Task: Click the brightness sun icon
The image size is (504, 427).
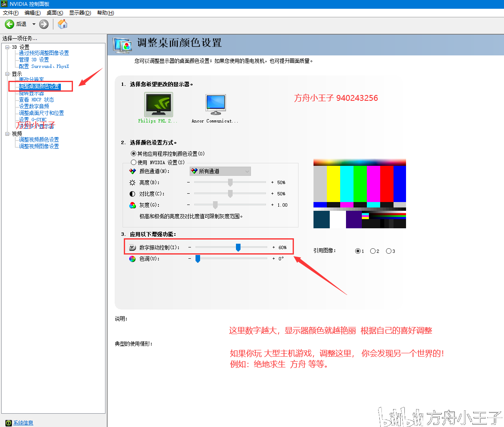Action: click(133, 182)
